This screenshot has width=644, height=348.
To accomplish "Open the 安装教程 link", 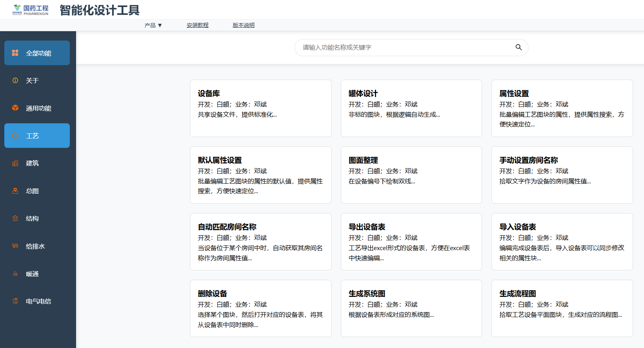I will (197, 25).
